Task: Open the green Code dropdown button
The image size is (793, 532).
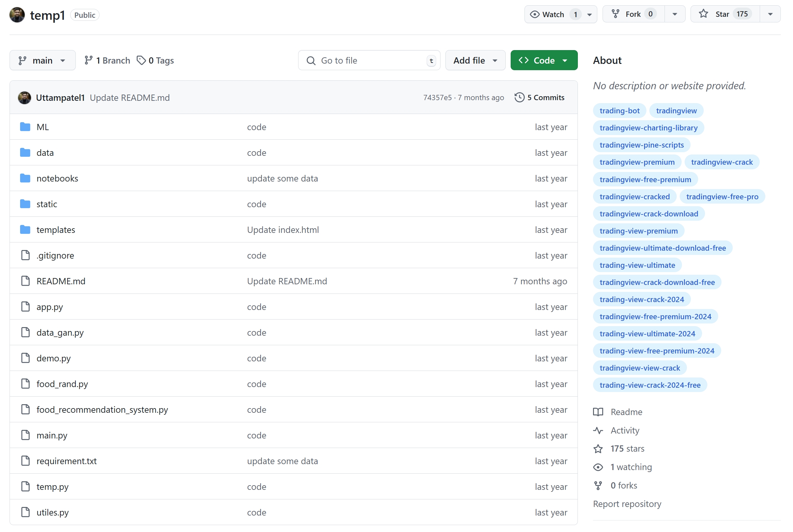Action: [544, 60]
